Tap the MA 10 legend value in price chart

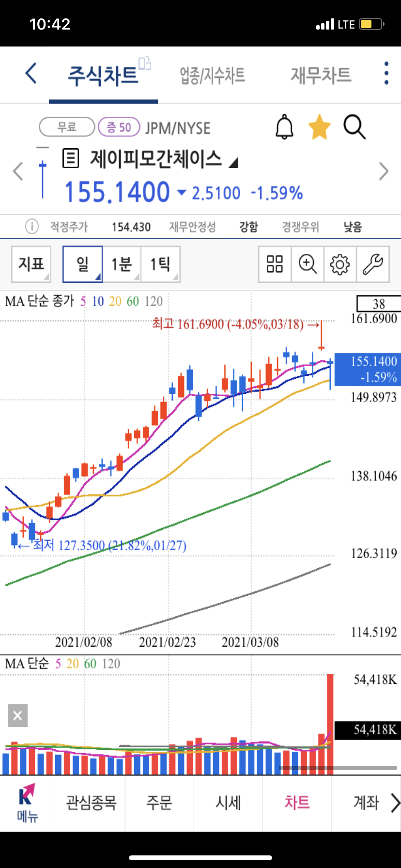tap(98, 301)
